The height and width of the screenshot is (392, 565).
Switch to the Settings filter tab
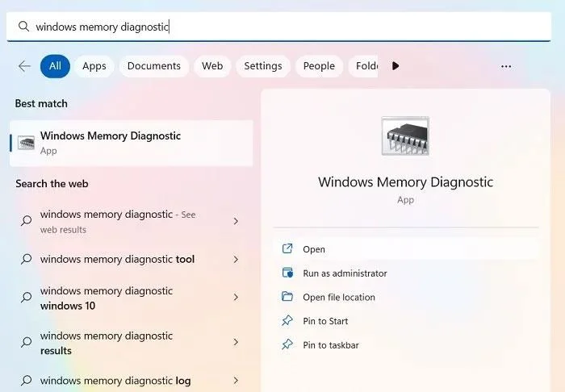(263, 66)
